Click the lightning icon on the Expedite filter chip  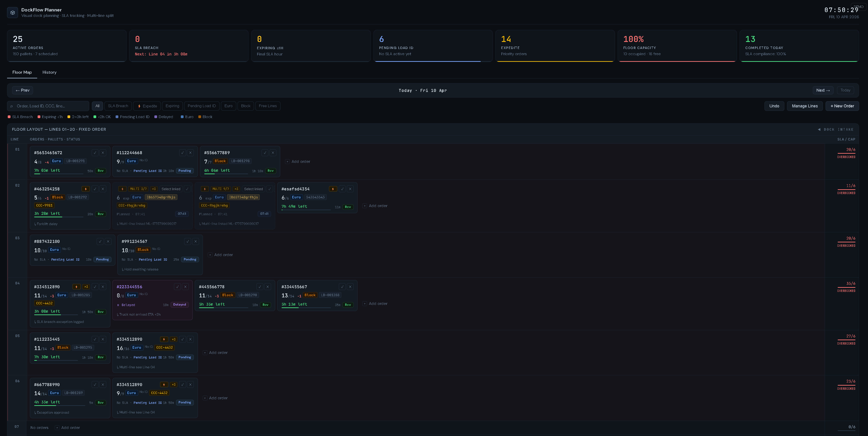[139, 106]
